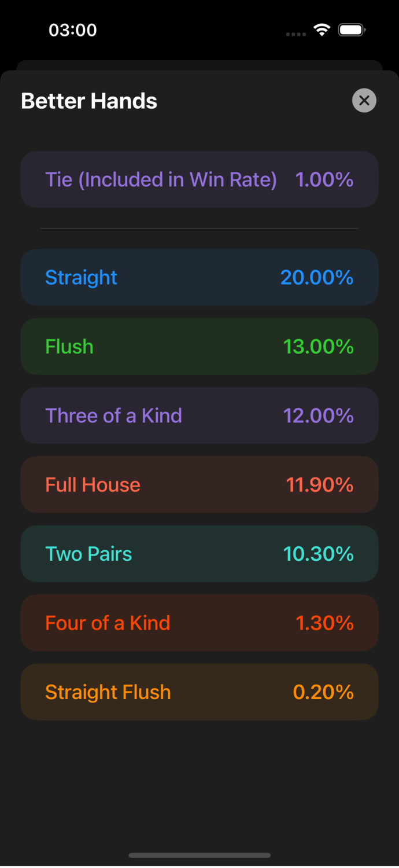This screenshot has width=399, height=868.
Task: Tap the Wi-Fi icon in the status bar
Action: click(322, 29)
